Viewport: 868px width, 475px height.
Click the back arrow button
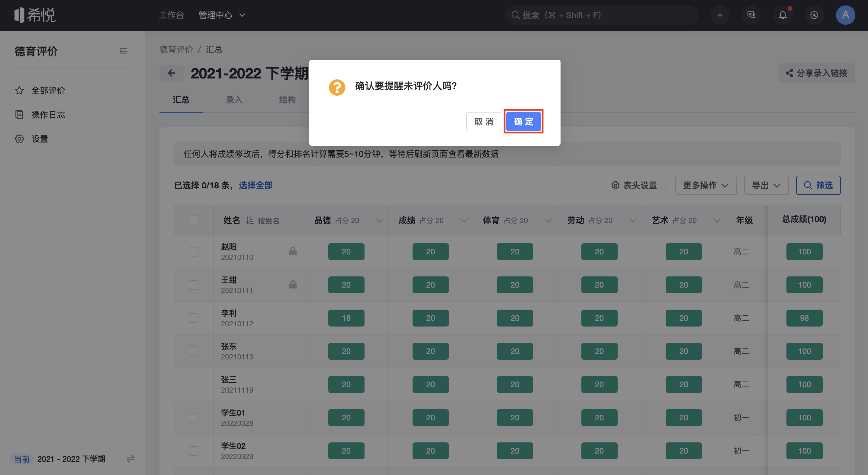pyautogui.click(x=172, y=73)
